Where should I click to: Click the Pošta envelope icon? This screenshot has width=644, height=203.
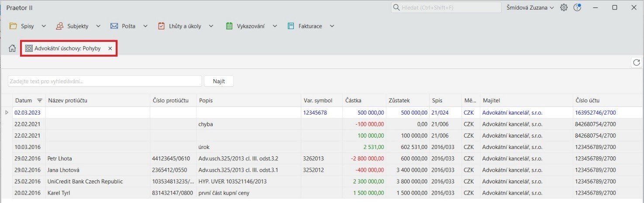tap(114, 26)
